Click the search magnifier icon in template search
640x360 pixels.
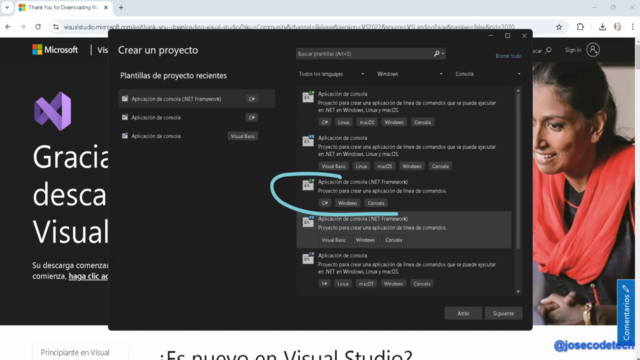436,53
